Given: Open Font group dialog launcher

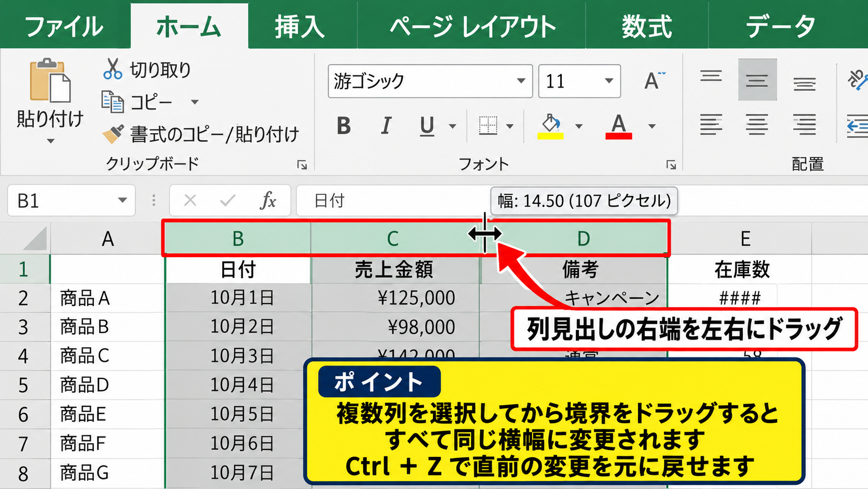Looking at the screenshot, I should click(671, 165).
